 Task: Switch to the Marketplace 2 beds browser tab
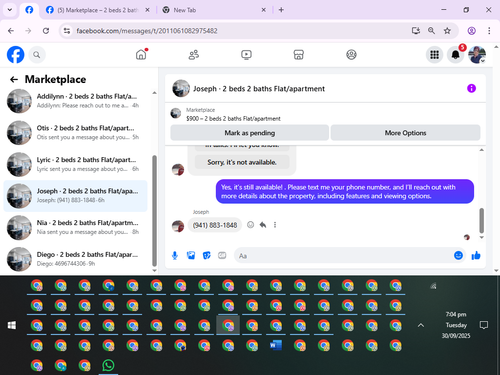click(x=97, y=10)
